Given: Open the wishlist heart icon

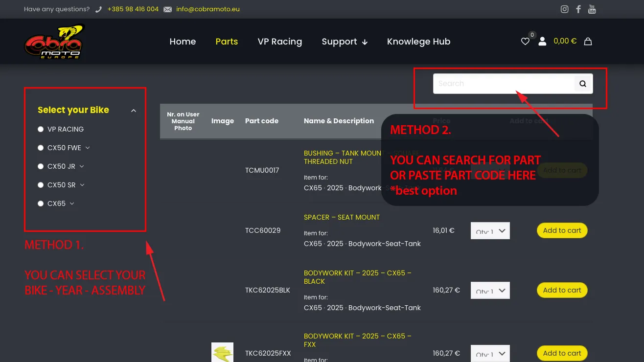Looking at the screenshot, I should (x=525, y=42).
